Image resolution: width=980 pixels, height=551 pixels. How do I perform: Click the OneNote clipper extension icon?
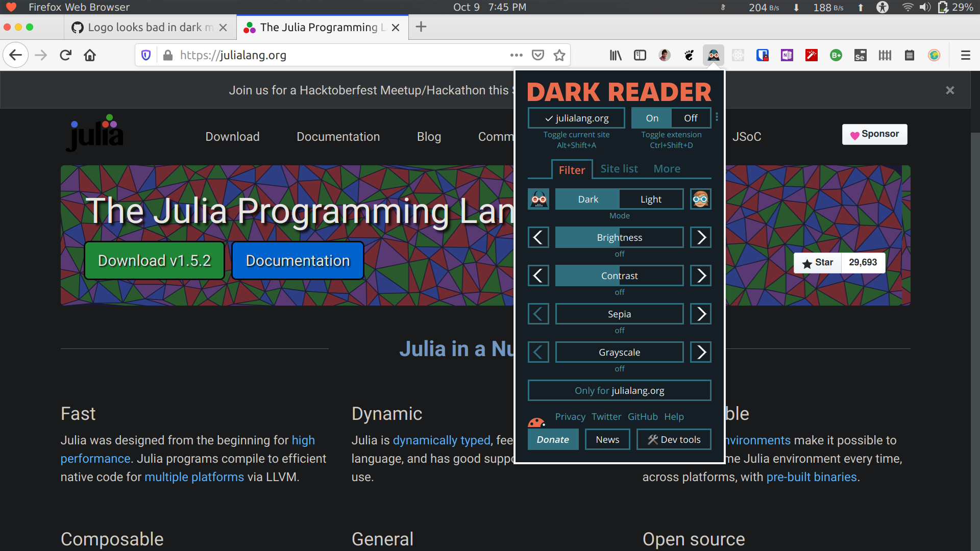point(787,55)
